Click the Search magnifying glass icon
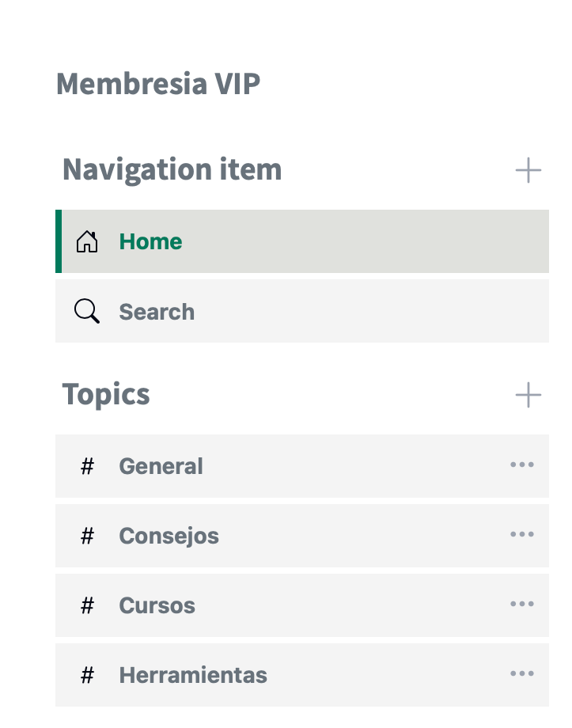Screen dimensions: 572x728 (87, 312)
